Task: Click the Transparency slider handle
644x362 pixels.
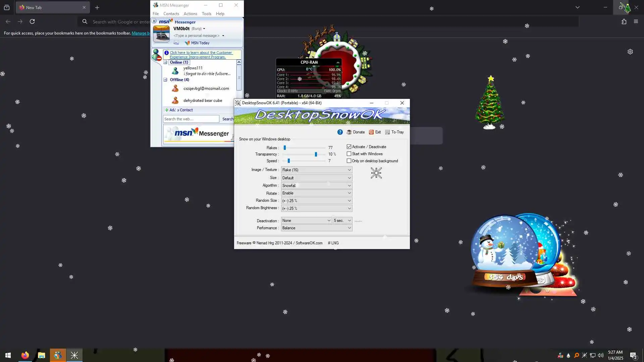Action: click(316, 154)
